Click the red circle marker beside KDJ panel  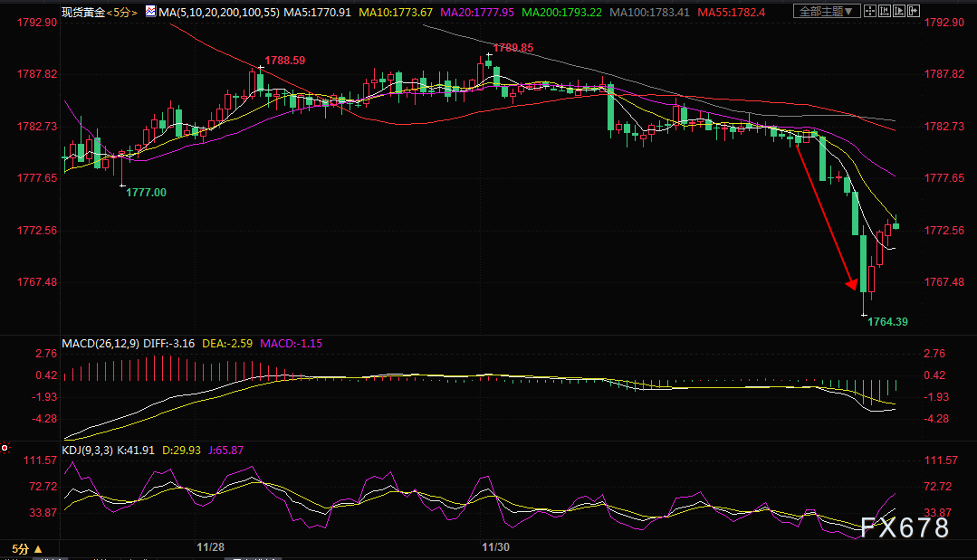(x=5, y=448)
